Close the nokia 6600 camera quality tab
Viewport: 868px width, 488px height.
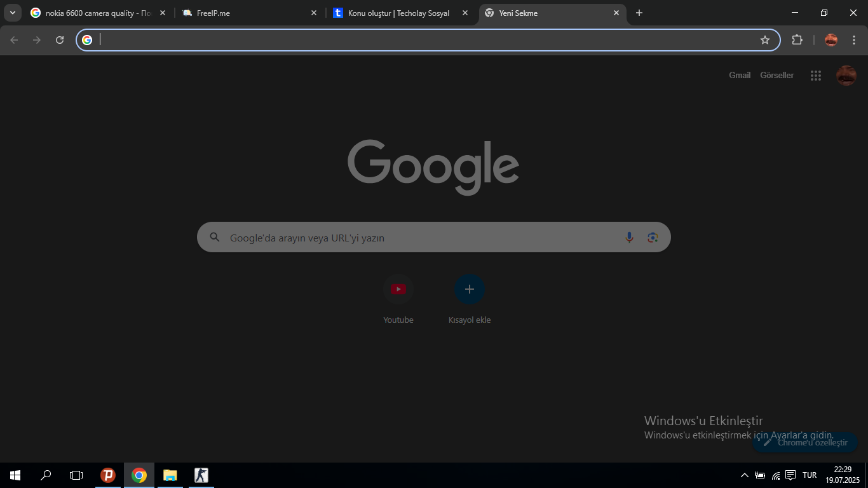[162, 13]
